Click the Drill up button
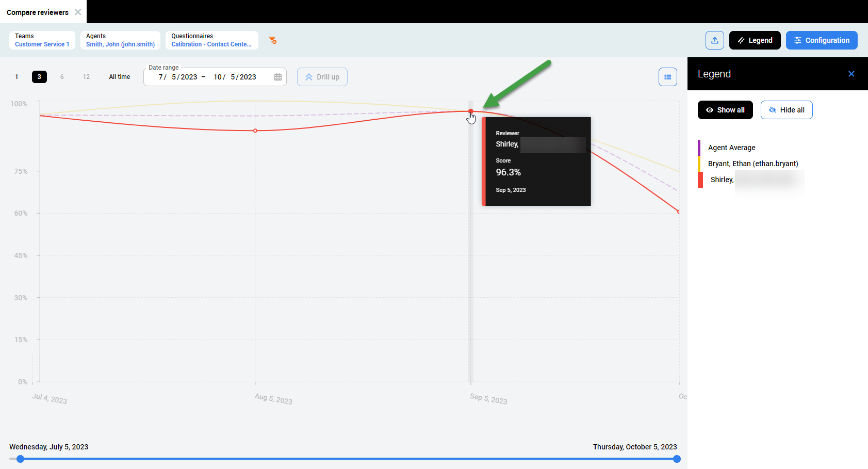The width and height of the screenshot is (868, 469). 322,76
